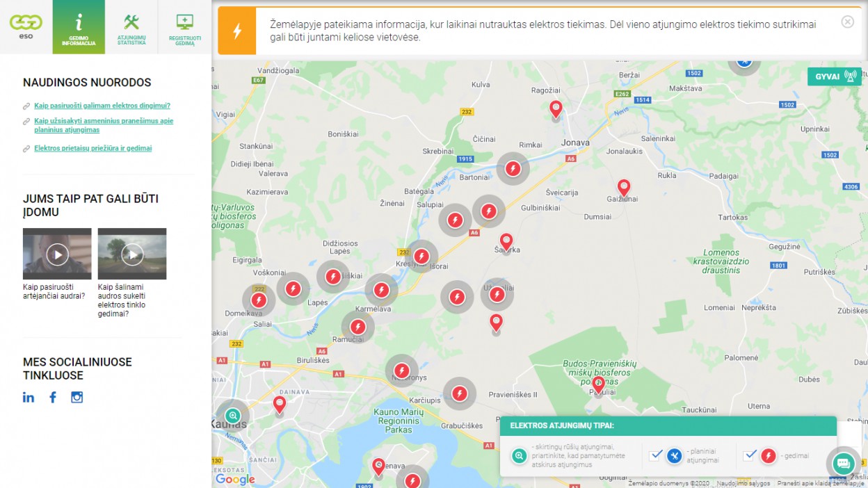This screenshot has width=868, height=488.
Task: Click the ESO logo
Action: [x=26, y=25]
